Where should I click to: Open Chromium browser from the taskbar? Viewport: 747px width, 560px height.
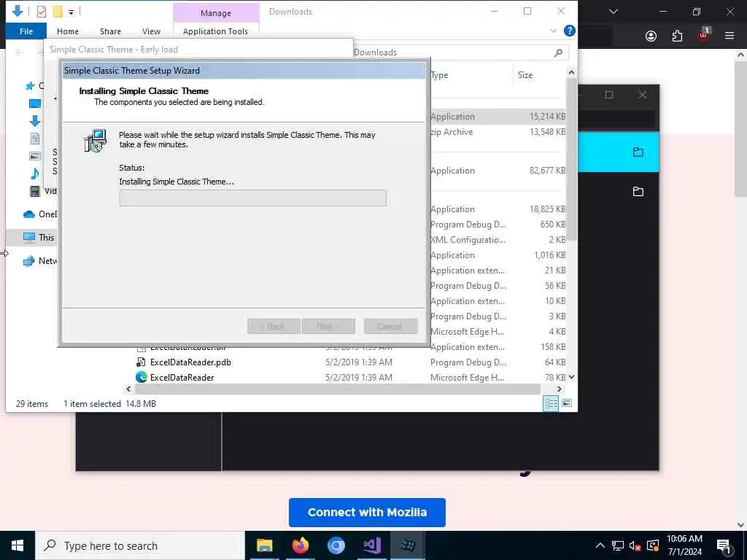pyautogui.click(x=336, y=545)
